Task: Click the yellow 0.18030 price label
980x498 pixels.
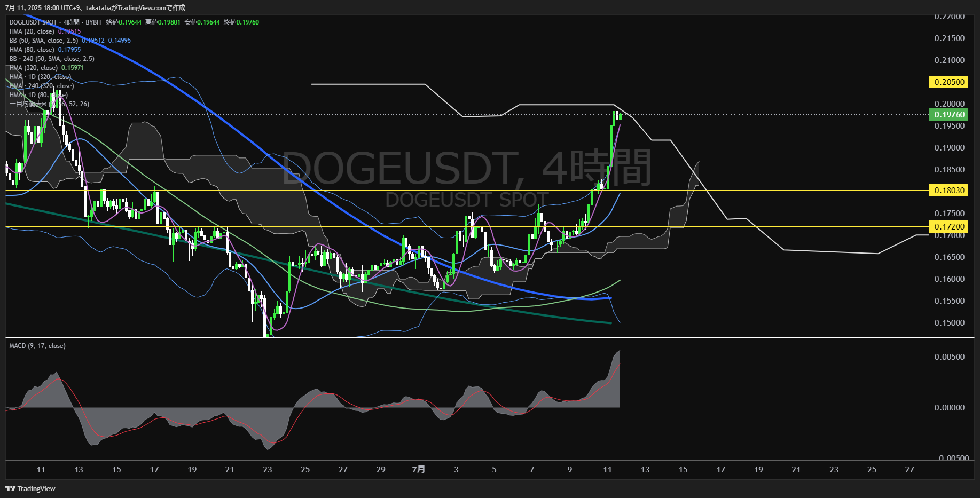Action: point(949,191)
